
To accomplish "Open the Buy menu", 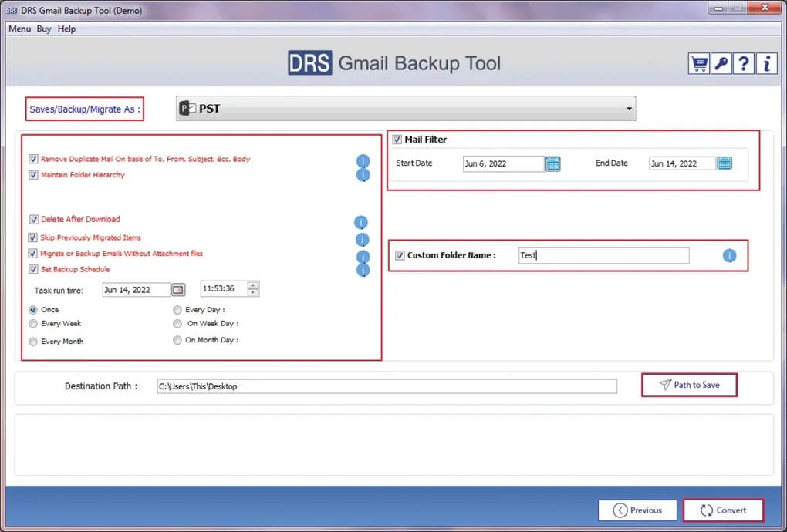I will (44, 29).
